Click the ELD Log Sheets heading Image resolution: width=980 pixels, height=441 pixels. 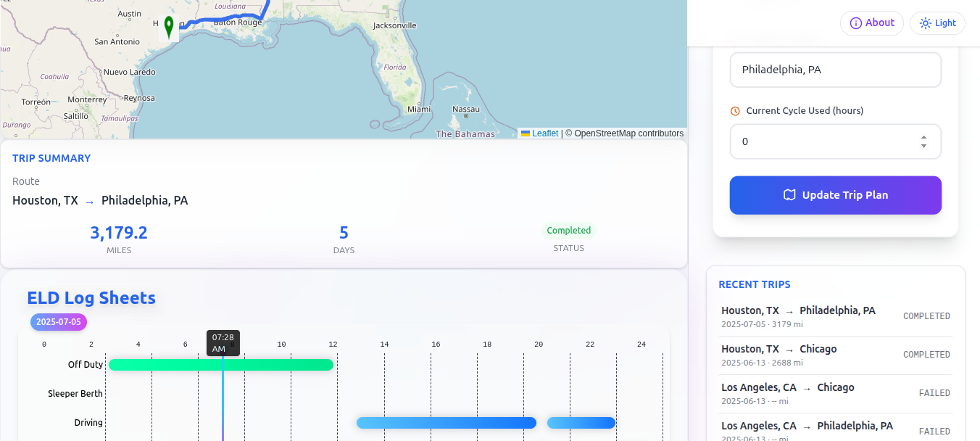91,298
